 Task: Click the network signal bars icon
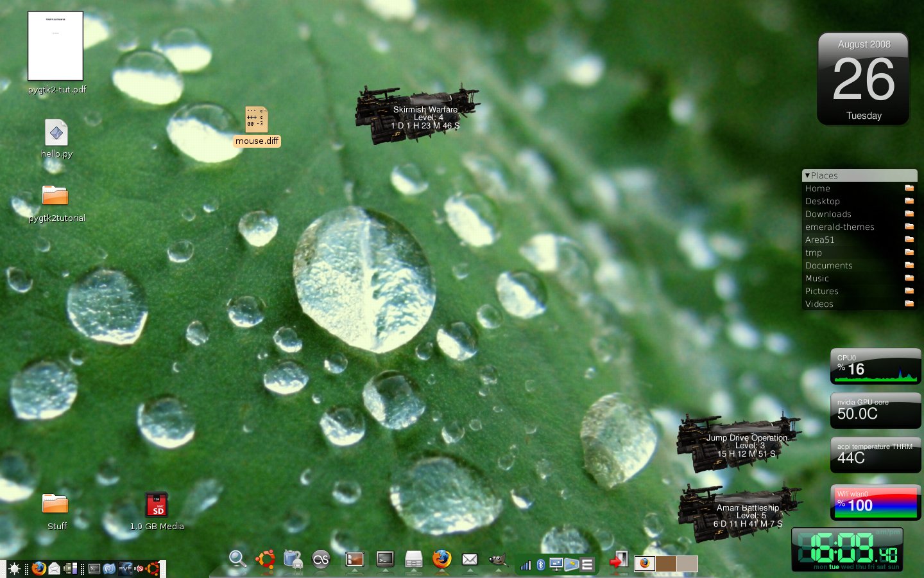coord(526,565)
